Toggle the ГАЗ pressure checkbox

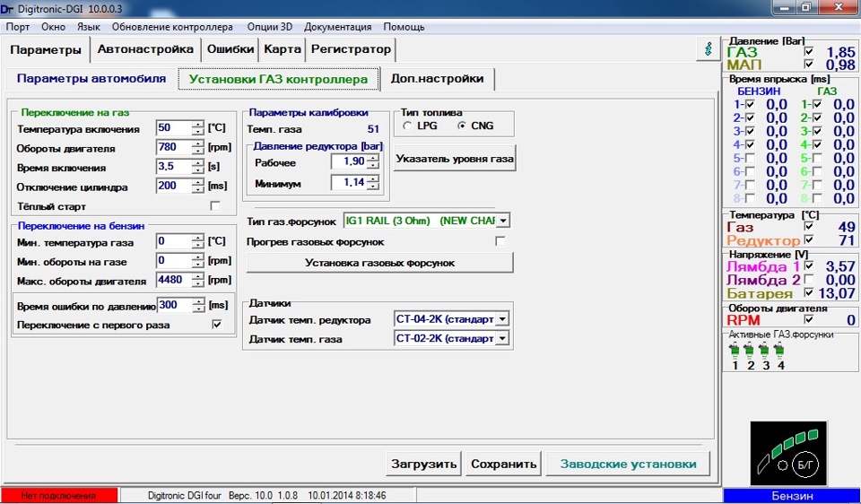pyautogui.click(x=808, y=51)
